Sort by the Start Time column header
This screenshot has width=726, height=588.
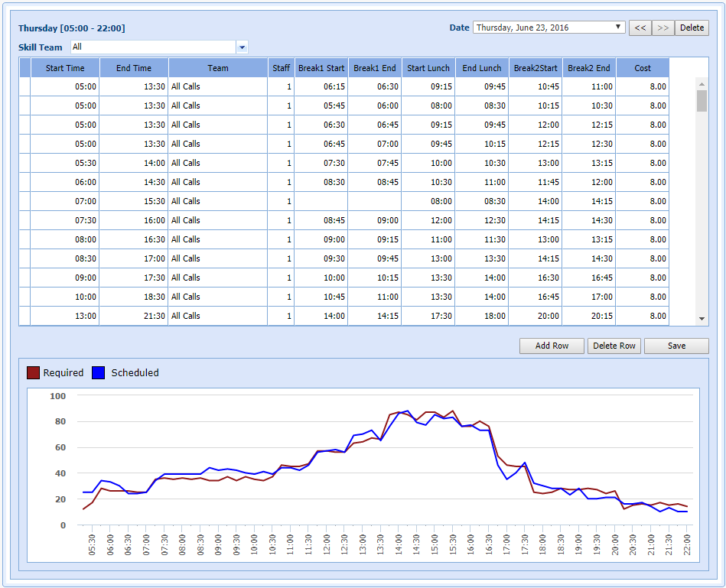(x=65, y=68)
